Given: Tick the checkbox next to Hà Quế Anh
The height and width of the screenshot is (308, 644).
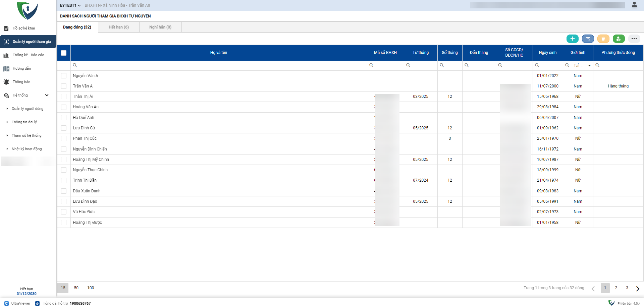Looking at the screenshot, I should (64, 118).
